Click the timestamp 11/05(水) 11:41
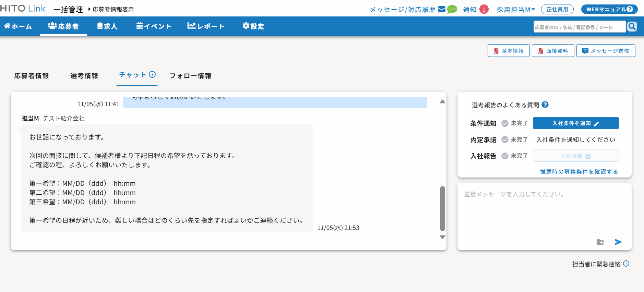The image size is (644, 292). pos(98,104)
